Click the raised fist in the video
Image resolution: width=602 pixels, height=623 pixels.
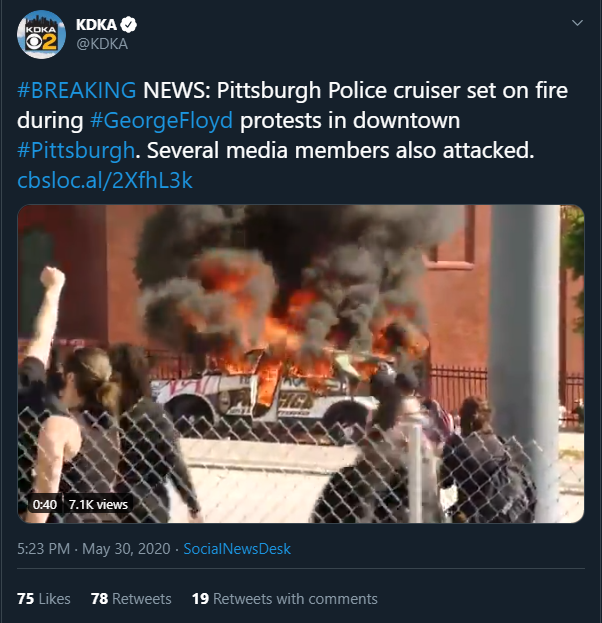(x=53, y=277)
